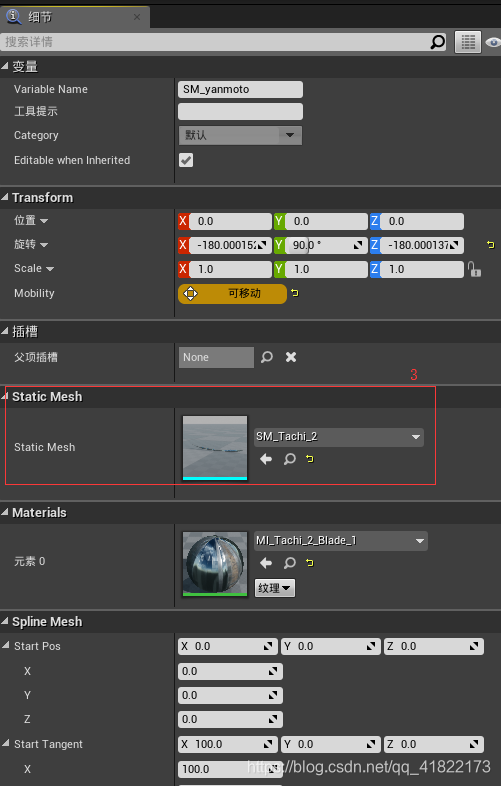Click Start Pos inline X field

(228, 647)
